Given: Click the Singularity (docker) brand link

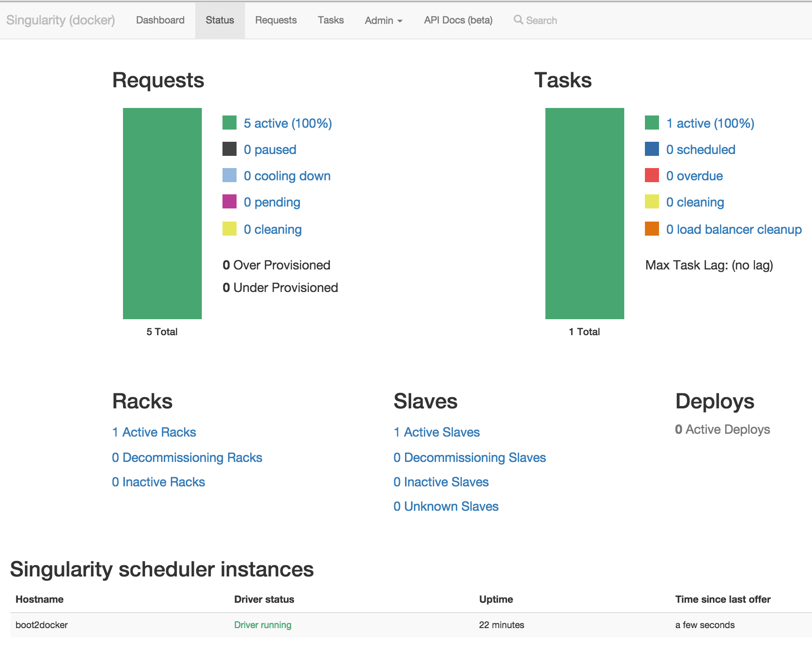Looking at the screenshot, I should (x=61, y=20).
